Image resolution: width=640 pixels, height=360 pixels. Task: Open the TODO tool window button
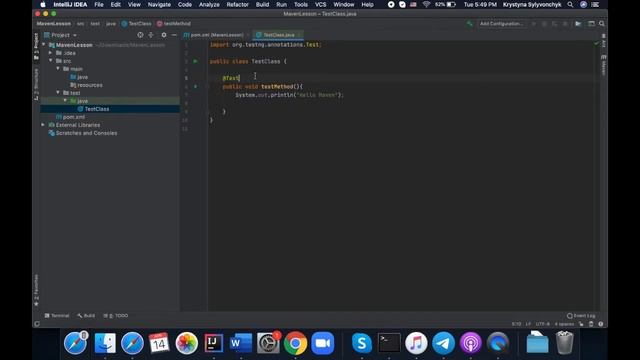(116, 316)
